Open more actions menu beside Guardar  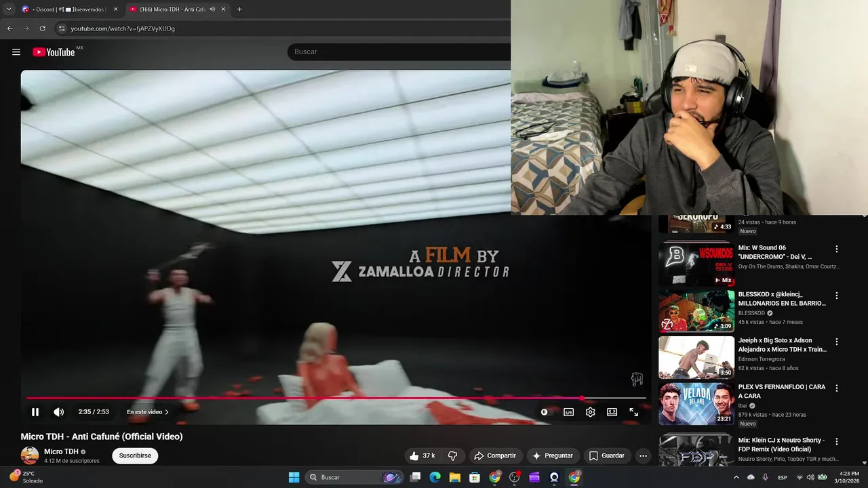pyautogui.click(x=643, y=456)
